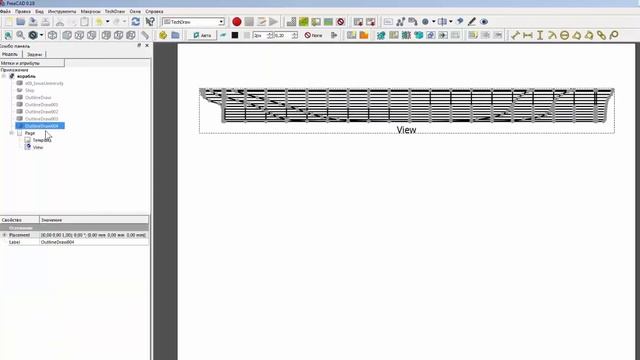Click the red macro record button
640x360 pixels.
point(236,22)
